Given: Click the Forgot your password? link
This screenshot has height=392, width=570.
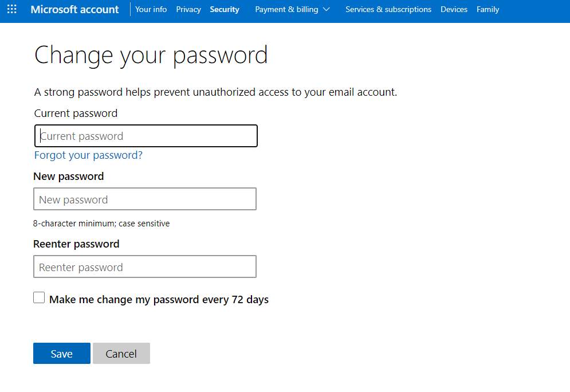Looking at the screenshot, I should point(88,155).
